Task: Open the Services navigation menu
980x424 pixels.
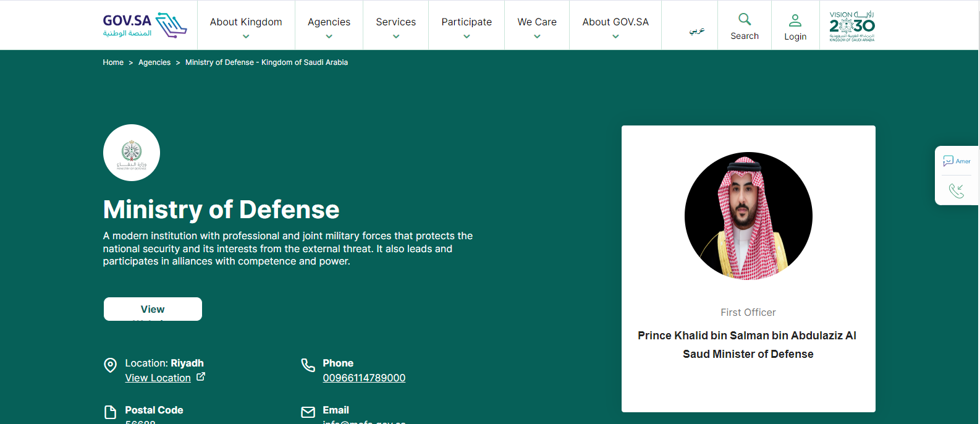Action: click(x=396, y=22)
